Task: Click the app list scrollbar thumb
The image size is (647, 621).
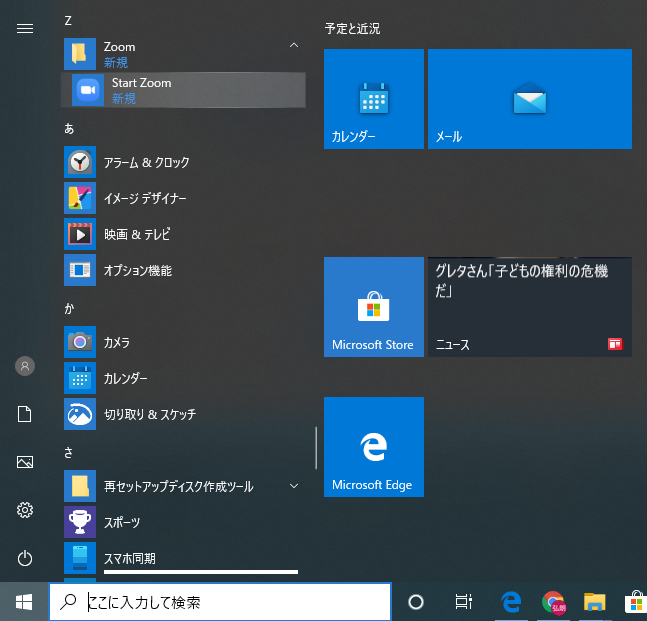Action: 316,448
